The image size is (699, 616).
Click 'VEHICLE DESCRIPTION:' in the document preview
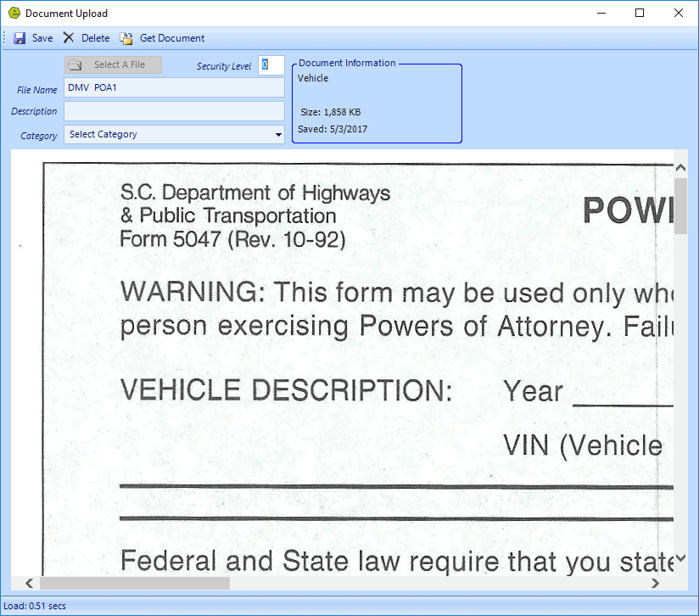pyautogui.click(x=287, y=390)
